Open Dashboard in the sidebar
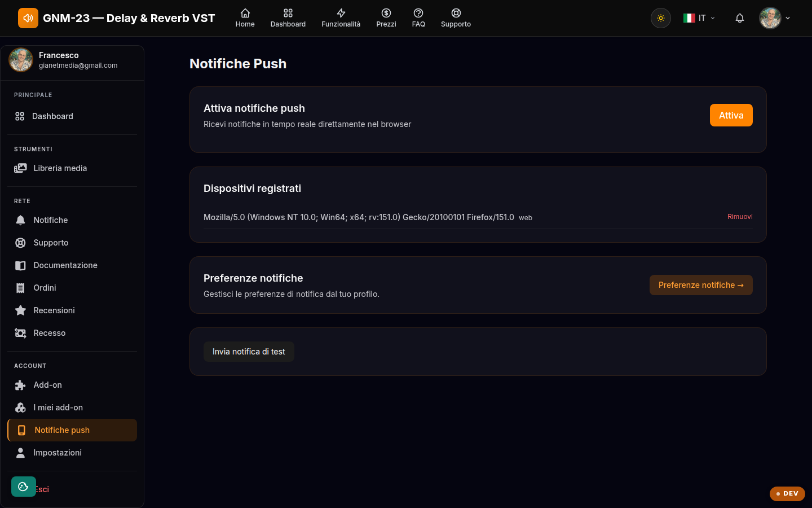This screenshot has height=508, width=812. [72, 116]
